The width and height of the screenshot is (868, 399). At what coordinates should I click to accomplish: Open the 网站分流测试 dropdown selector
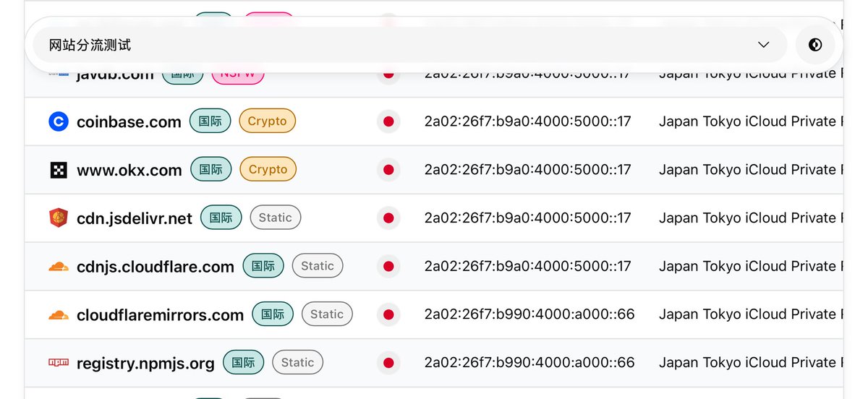point(410,45)
